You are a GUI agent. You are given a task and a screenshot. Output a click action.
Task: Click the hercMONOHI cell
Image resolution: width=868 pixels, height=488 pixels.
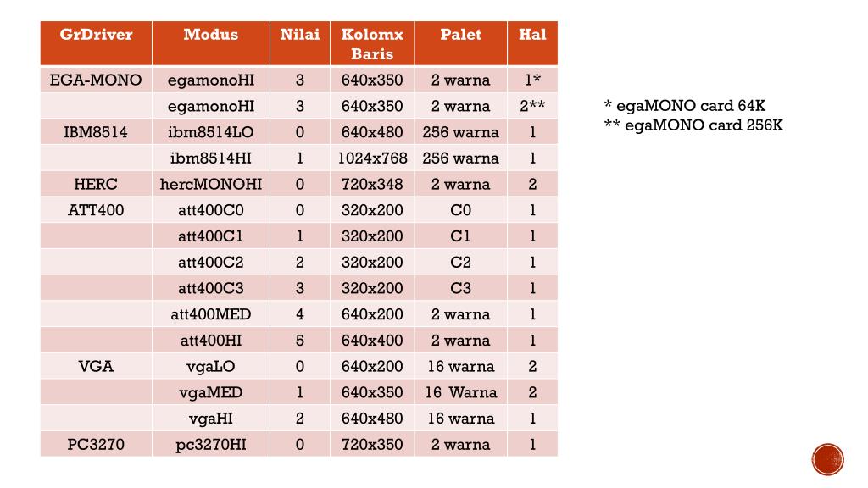coord(211,184)
